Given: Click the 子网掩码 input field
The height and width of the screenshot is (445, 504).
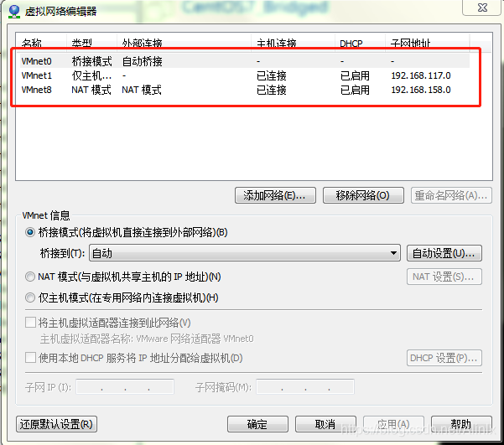Looking at the screenshot, I should pyautogui.click(x=305, y=387).
